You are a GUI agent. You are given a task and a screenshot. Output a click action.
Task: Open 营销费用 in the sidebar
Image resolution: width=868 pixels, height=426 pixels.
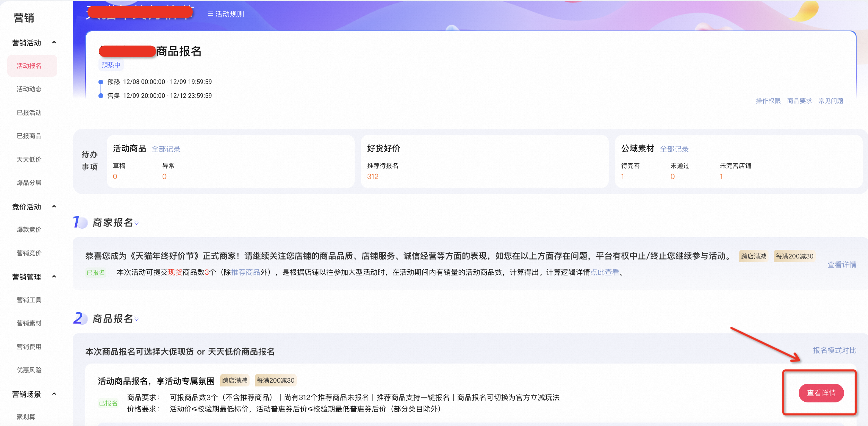pos(29,347)
